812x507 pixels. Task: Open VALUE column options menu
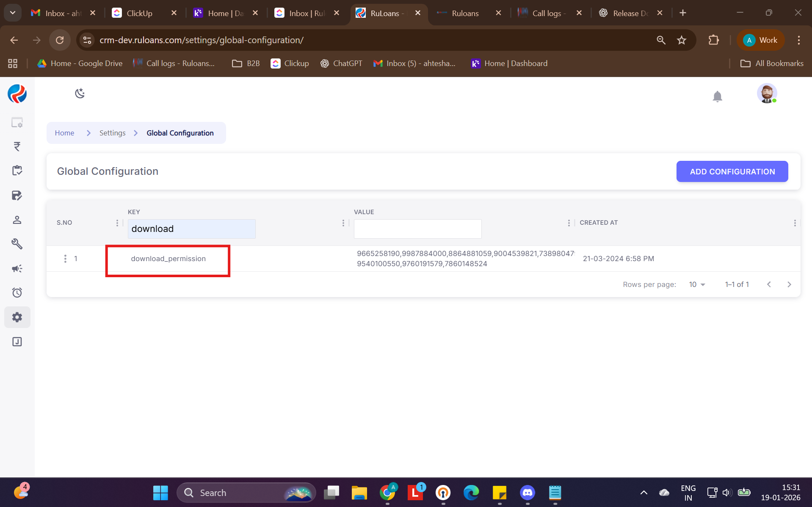(569, 223)
